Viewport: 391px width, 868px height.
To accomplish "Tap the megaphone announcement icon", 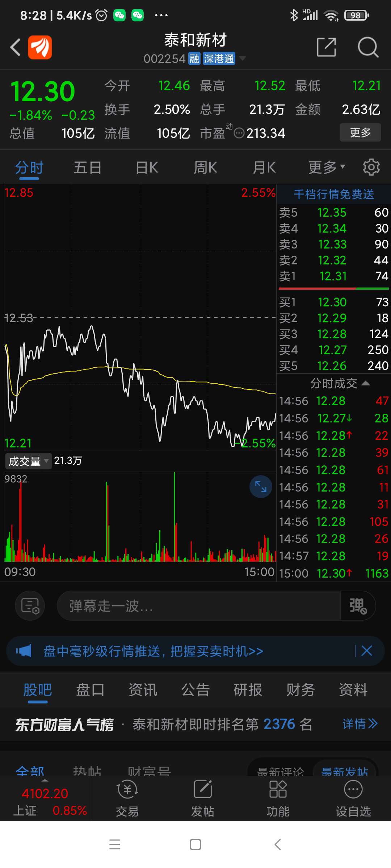I will click(x=24, y=651).
